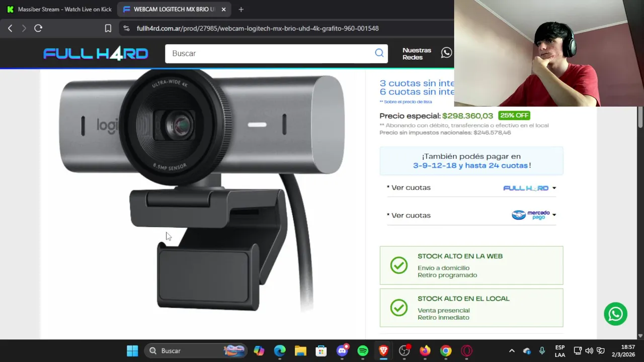
Task: Open a new browser tab
Action: pos(241,9)
